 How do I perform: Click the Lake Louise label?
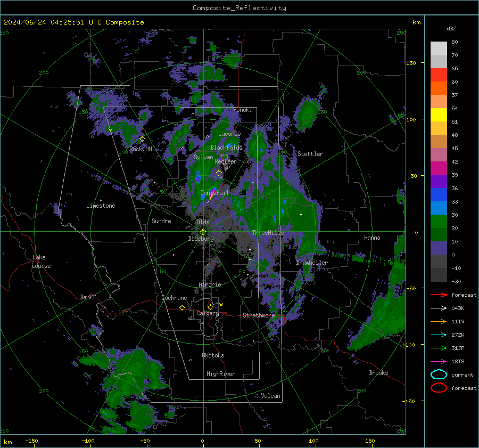(41, 262)
